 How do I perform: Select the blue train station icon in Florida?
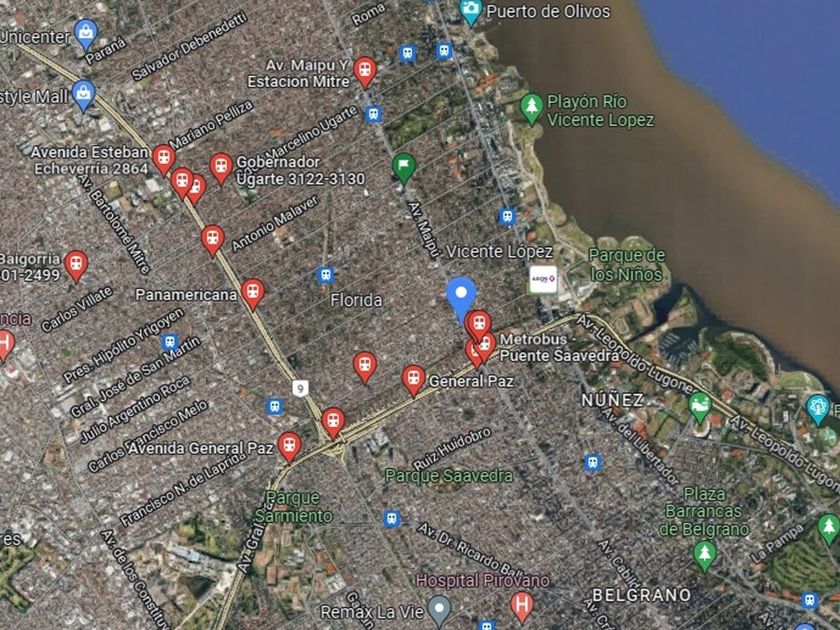tap(325, 275)
